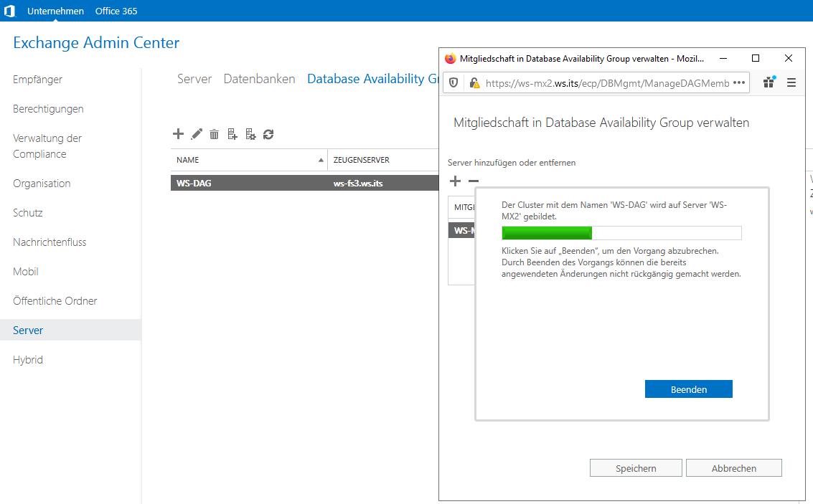Click the Exchange Admin Center title
813x504 pixels.
tap(96, 42)
